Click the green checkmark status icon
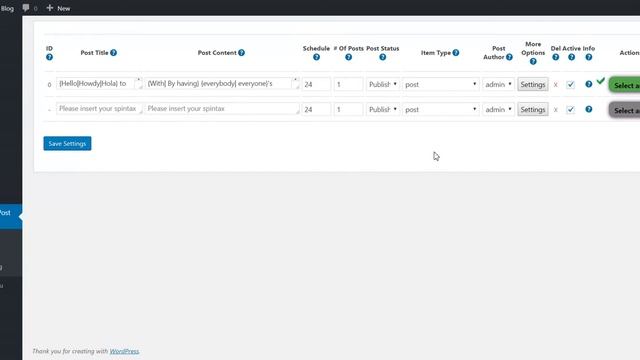640x360 pixels. 600,81
